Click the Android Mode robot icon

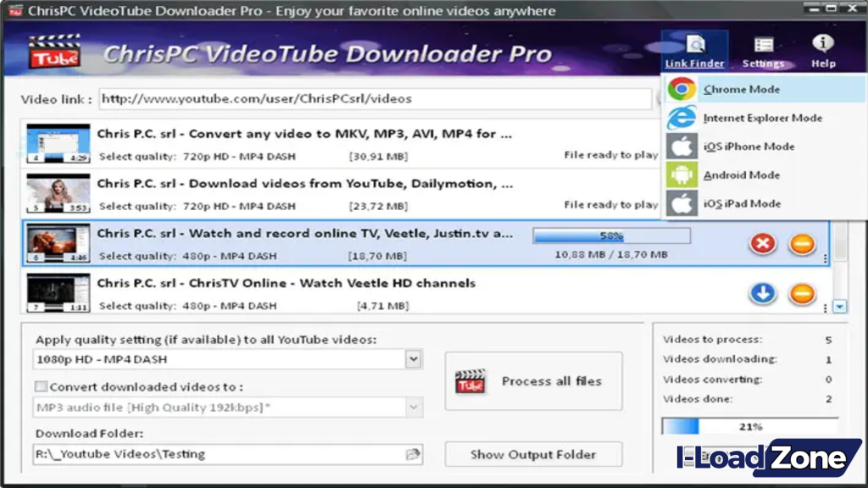click(x=681, y=175)
